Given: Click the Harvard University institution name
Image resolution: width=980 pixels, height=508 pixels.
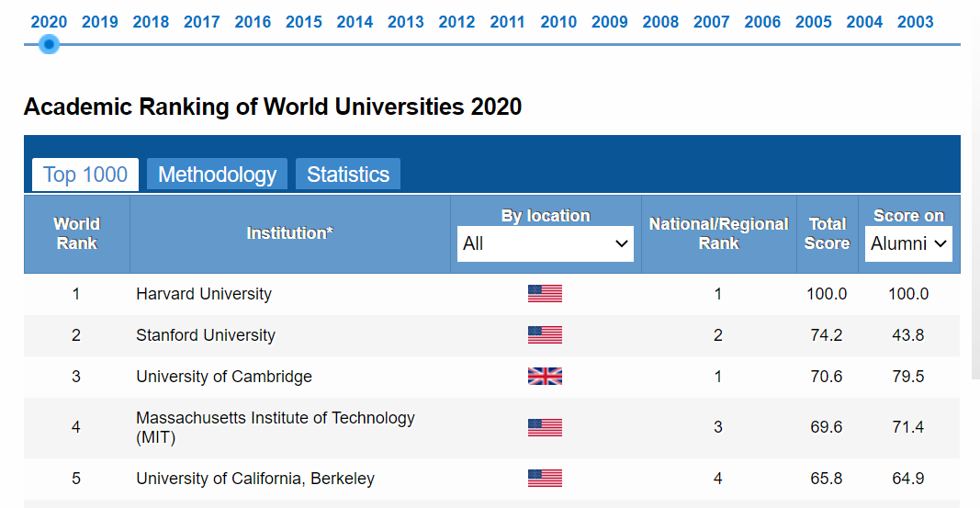Looking at the screenshot, I should coord(204,294).
